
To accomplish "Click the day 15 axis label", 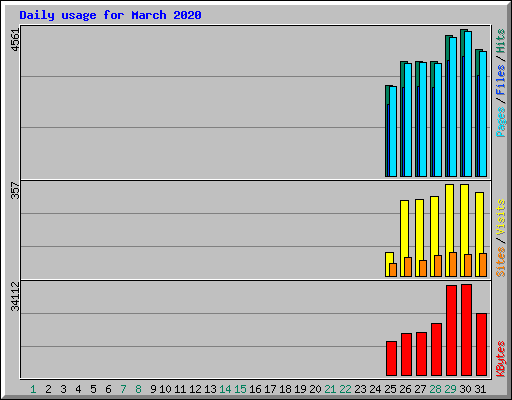I will tap(240, 389).
